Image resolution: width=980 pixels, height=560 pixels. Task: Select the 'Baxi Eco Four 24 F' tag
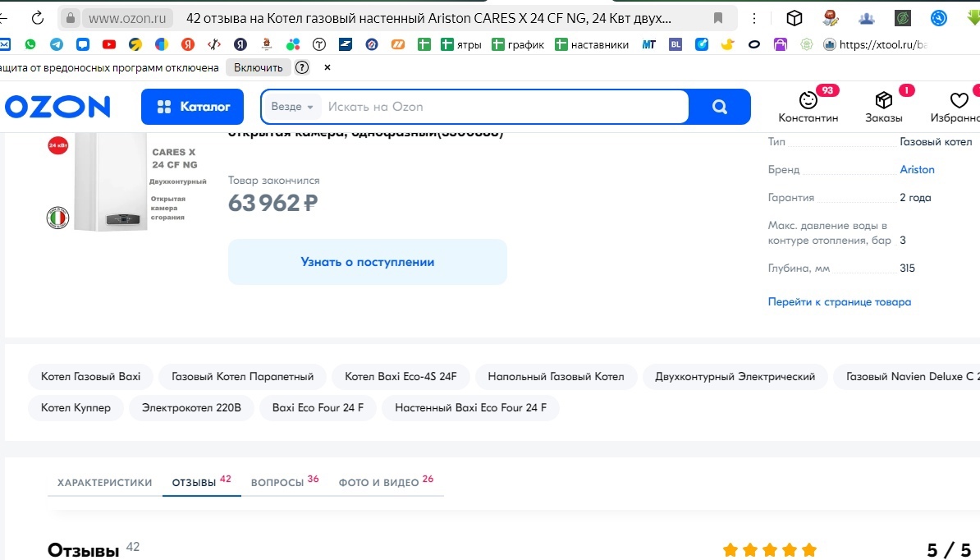pyautogui.click(x=318, y=407)
